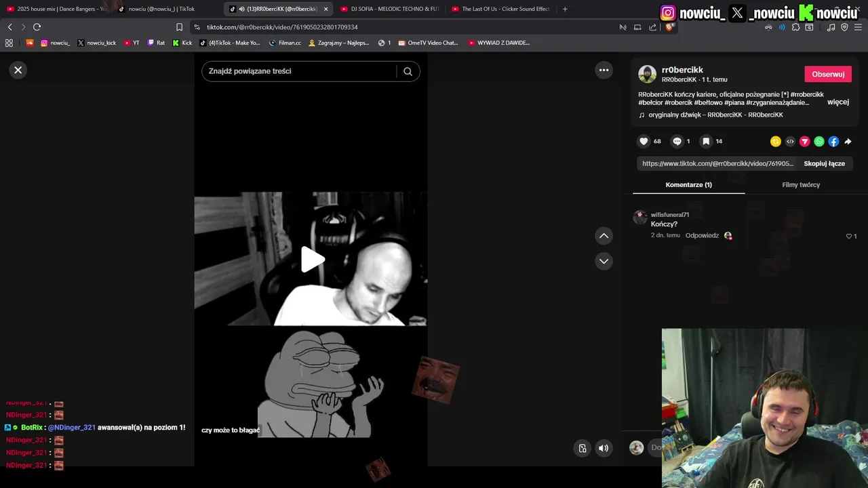Click the browser address bar URL
Image resolution: width=868 pixels, height=488 pixels.
(282, 27)
